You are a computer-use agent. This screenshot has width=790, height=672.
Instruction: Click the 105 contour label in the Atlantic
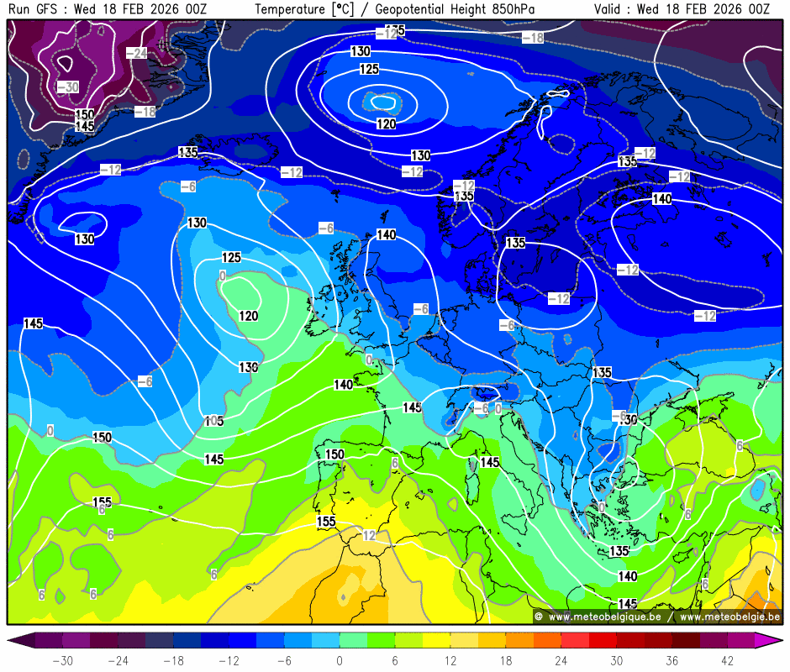point(214,421)
